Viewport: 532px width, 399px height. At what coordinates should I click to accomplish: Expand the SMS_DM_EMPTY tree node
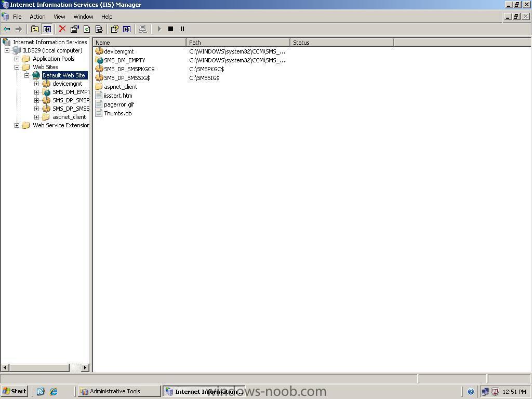[x=36, y=92]
